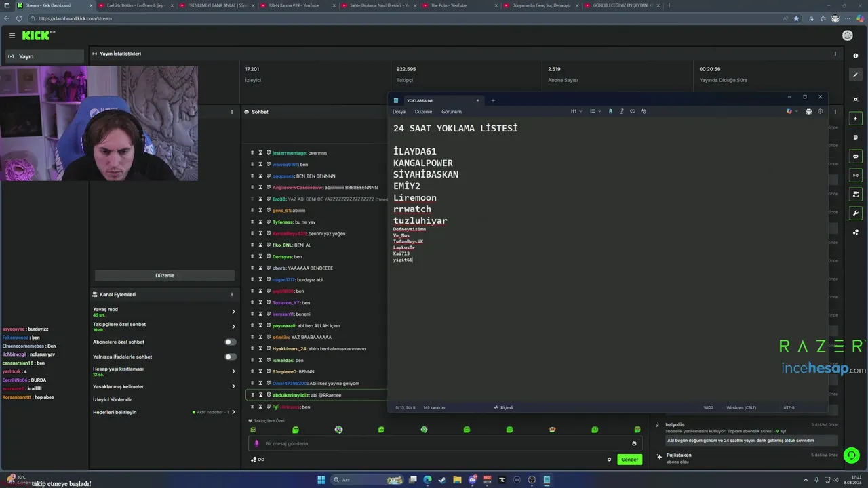This screenshot has width=868, height=488.
Task: Add a new Notepad tab
Action: click(493, 100)
